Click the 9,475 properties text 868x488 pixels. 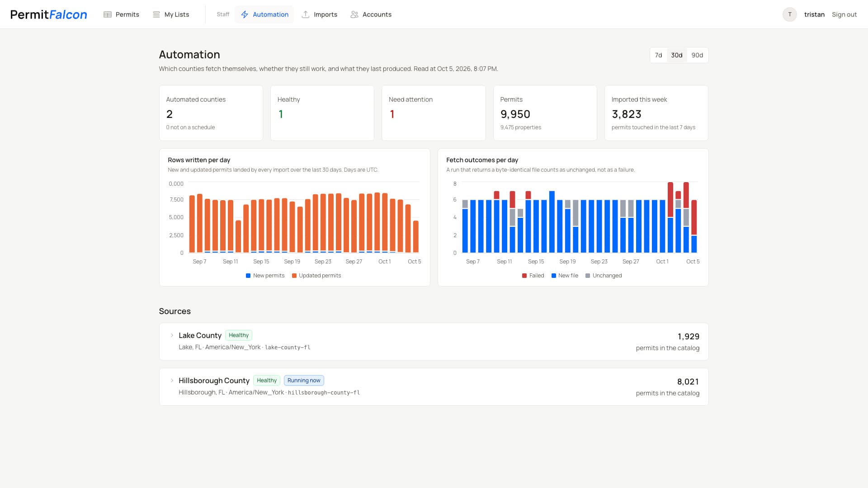click(521, 127)
